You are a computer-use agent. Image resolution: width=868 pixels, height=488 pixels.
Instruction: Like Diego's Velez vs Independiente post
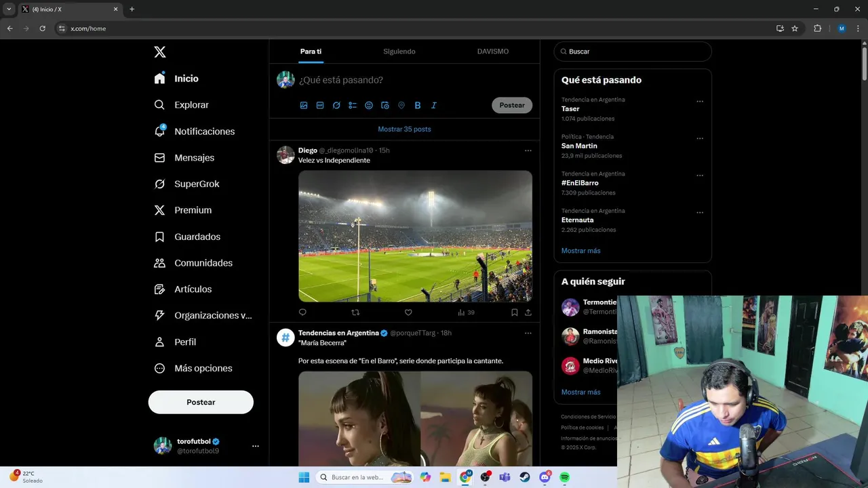[x=408, y=312]
